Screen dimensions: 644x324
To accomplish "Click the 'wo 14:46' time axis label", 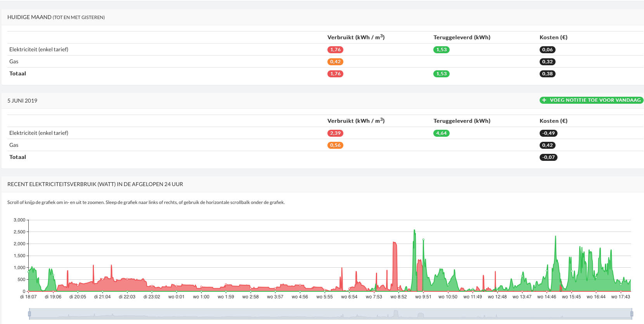I will 546,297.
